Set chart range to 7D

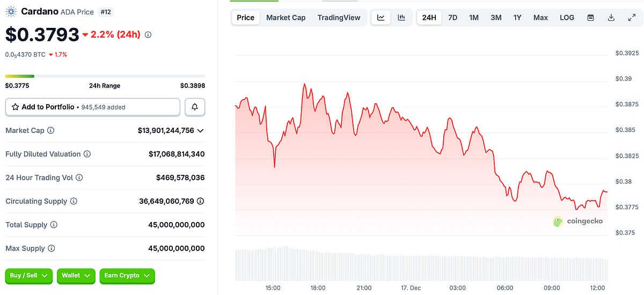click(452, 18)
